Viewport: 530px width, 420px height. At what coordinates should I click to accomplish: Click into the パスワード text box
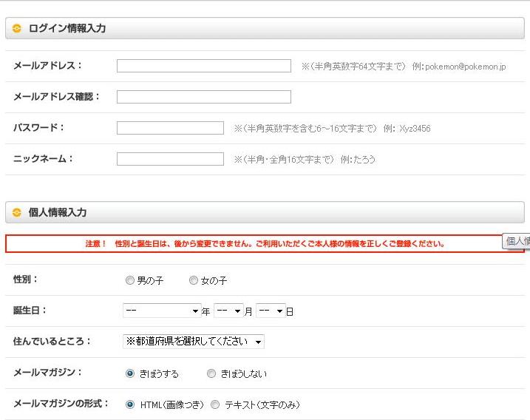tap(170, 128)
